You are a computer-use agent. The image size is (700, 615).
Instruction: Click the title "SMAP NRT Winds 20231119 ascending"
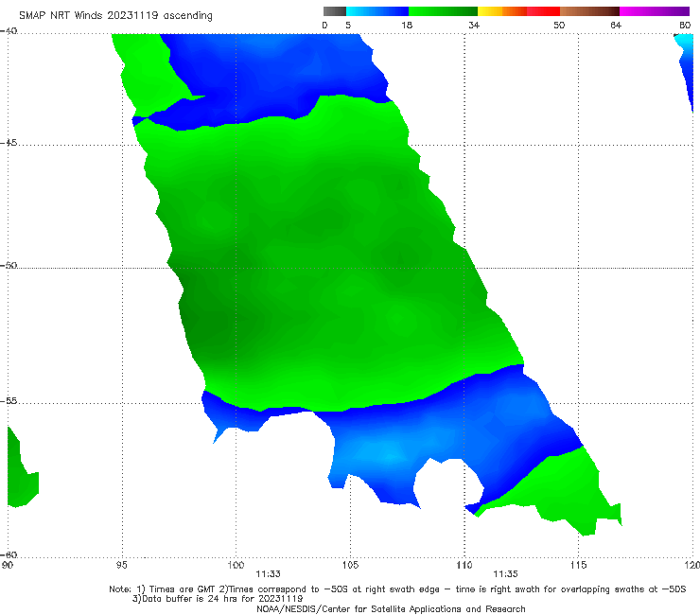(115, 15)
